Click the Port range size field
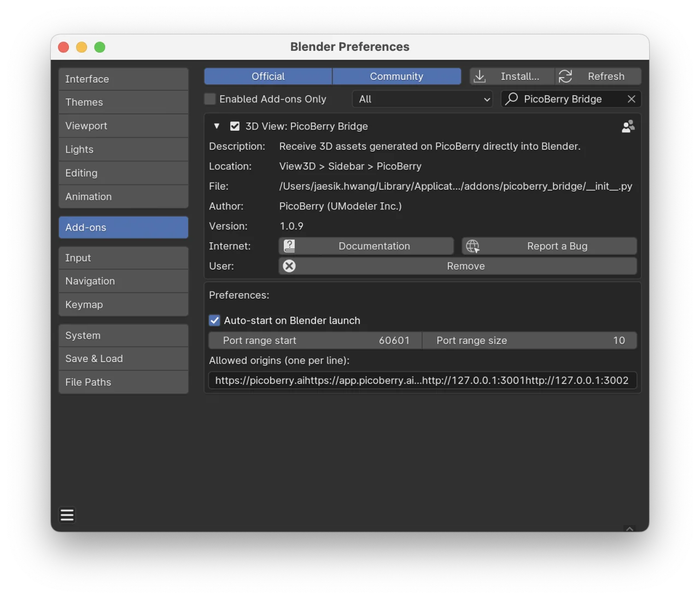 (530, 340)
